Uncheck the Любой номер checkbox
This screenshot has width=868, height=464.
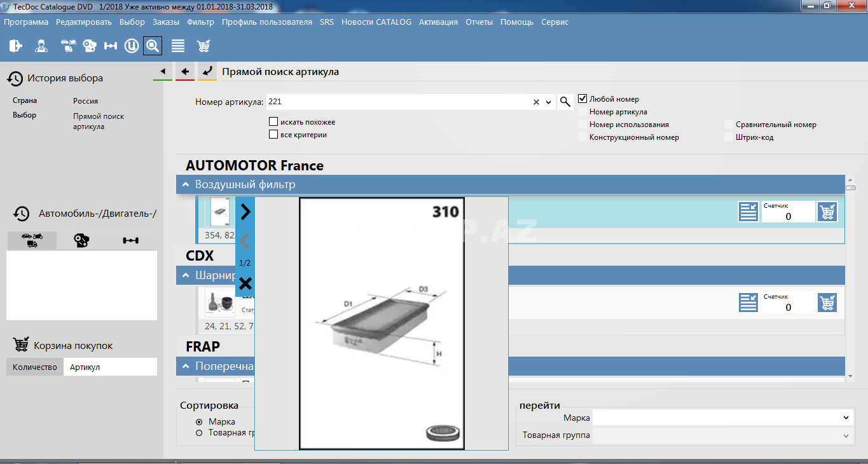click(582, 99)
